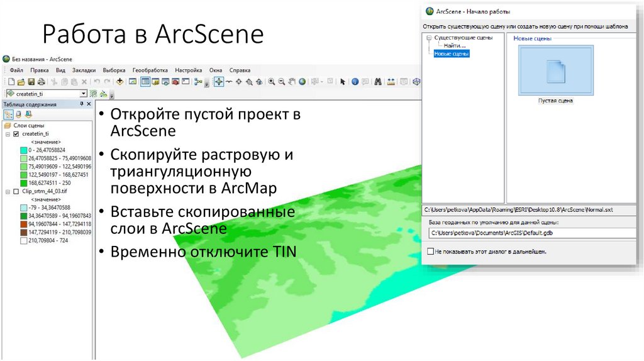The image size is (644, 361).
Task: Click List By Drawing Order icon
Action: 8,114
